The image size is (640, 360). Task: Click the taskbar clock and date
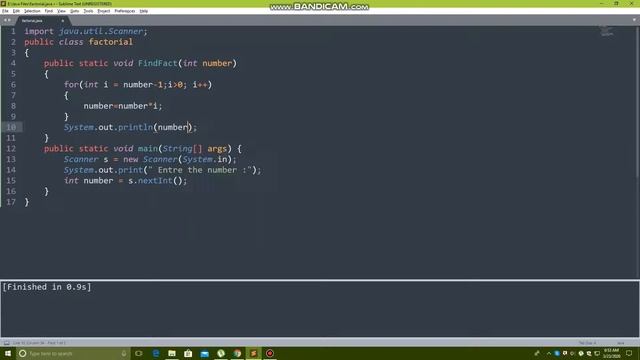(x=611, y=353)
